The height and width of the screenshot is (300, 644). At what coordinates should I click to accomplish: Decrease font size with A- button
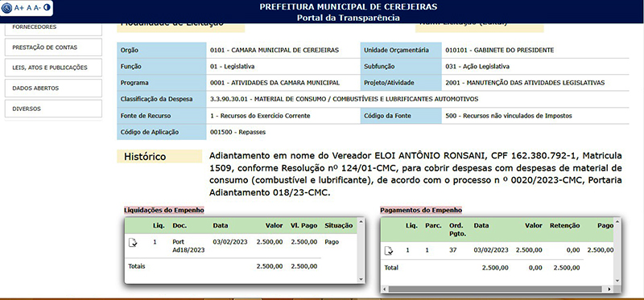[37, 7]
